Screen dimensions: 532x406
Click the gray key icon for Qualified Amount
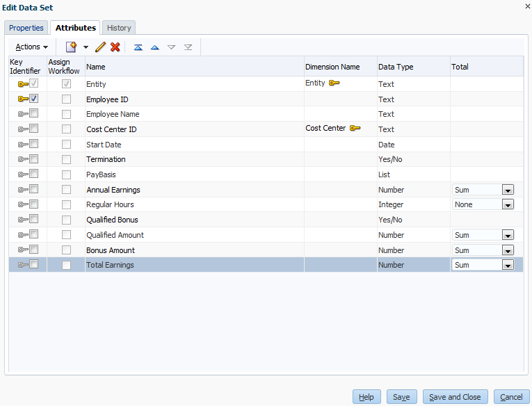click(23, 235)
